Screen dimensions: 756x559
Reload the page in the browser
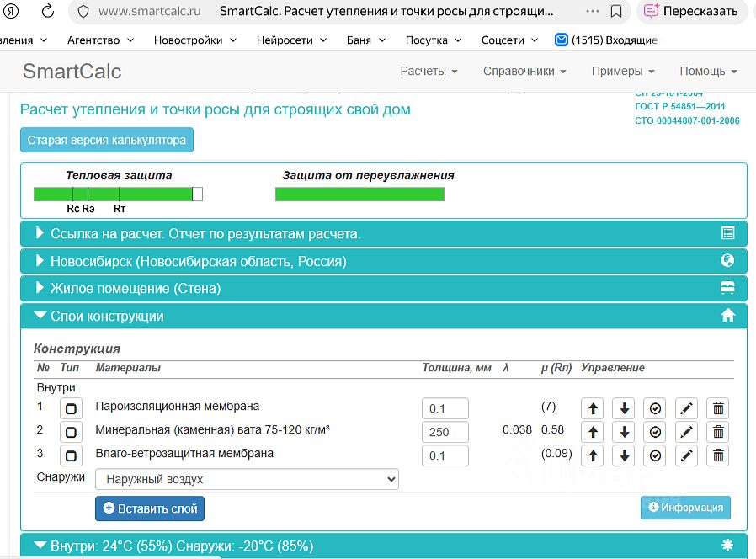[48, 12]
